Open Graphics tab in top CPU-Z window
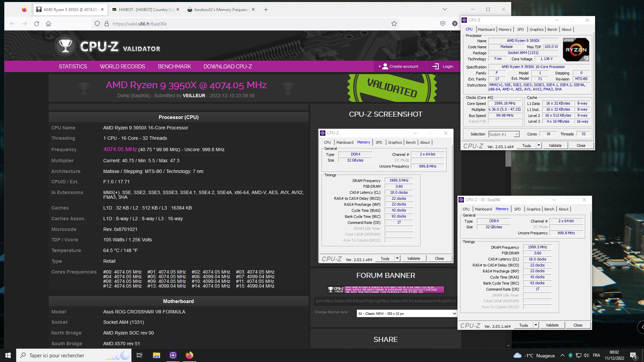 point(536,29)
